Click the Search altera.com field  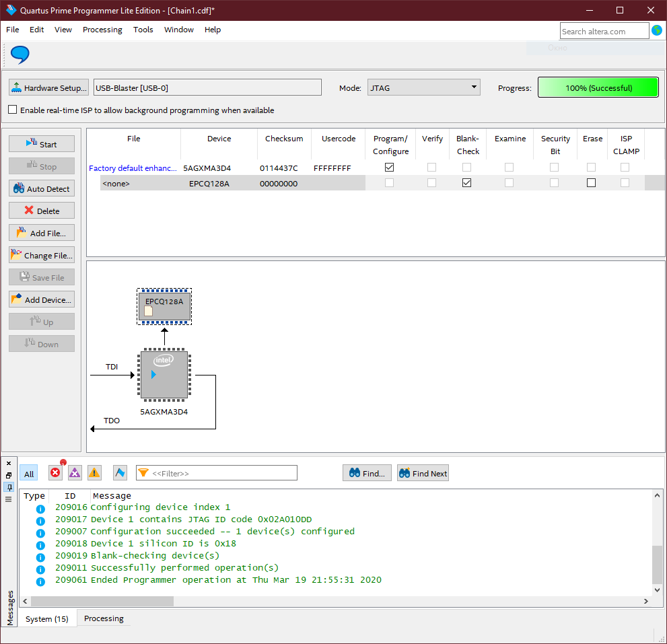coord(604,31)
